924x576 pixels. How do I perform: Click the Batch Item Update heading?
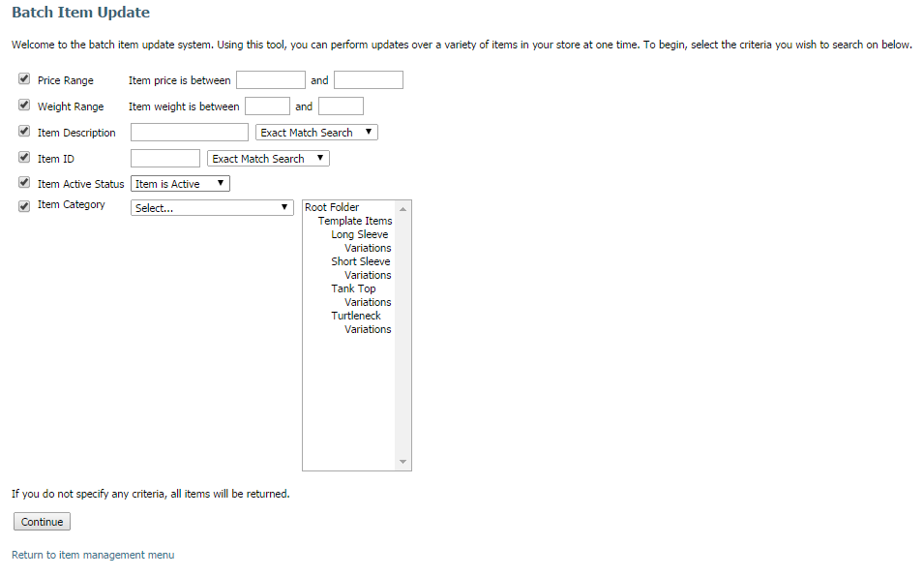click(x=80, y=13)
